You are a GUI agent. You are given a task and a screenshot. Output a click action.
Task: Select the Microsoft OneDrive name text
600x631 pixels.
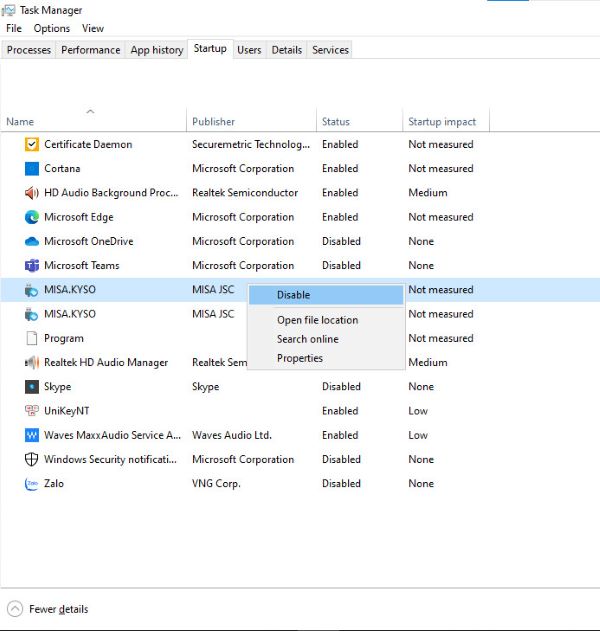coord(89,241)
